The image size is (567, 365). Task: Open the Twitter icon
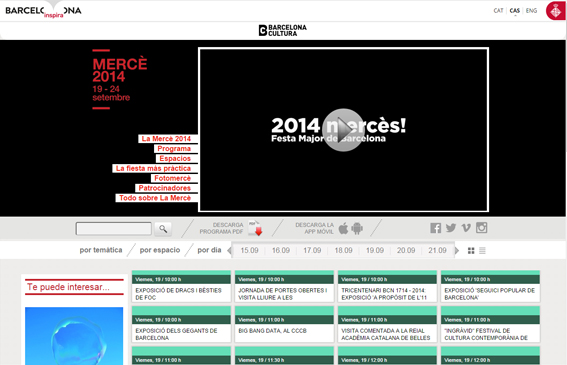coord(451,228)
